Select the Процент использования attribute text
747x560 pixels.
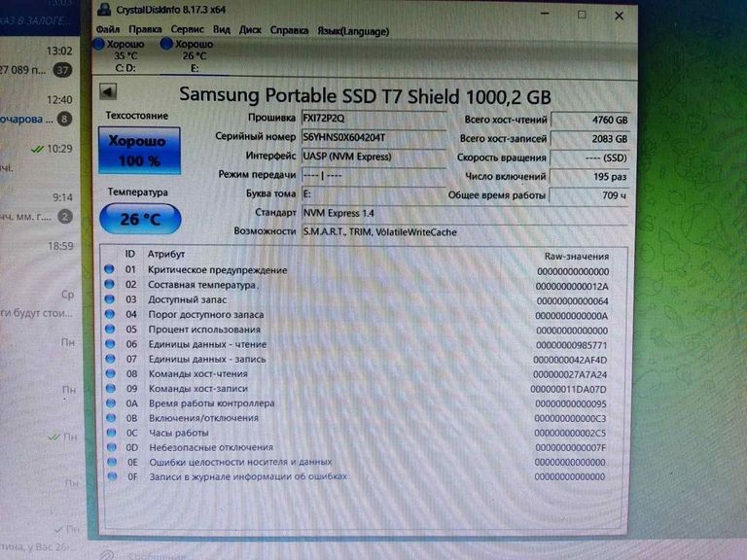pyautogui.click(x=204, y=329)
